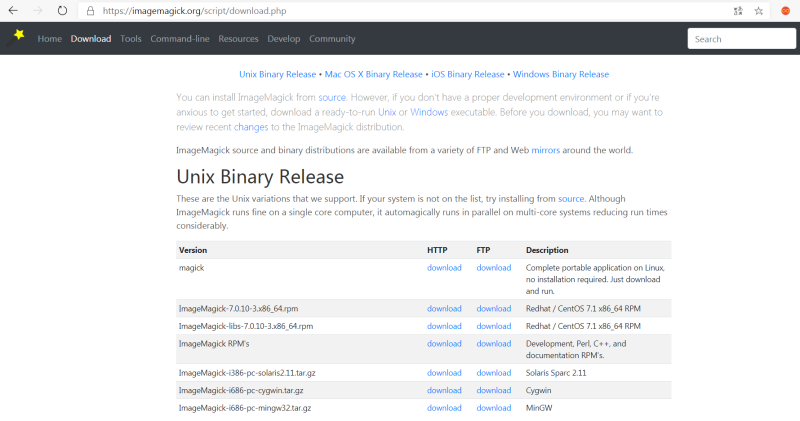Jump to Windows Binary Release link
This screenshot has height=421, width=800.
[x=561, y=74]
